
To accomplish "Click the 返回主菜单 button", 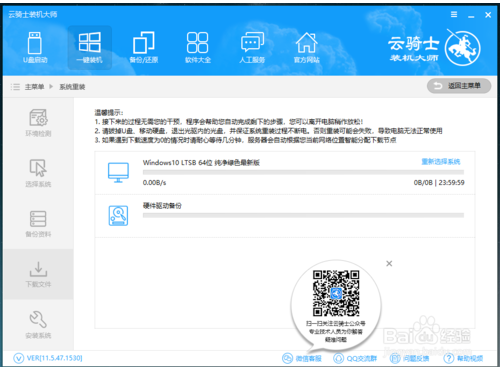I will point(459,86).
